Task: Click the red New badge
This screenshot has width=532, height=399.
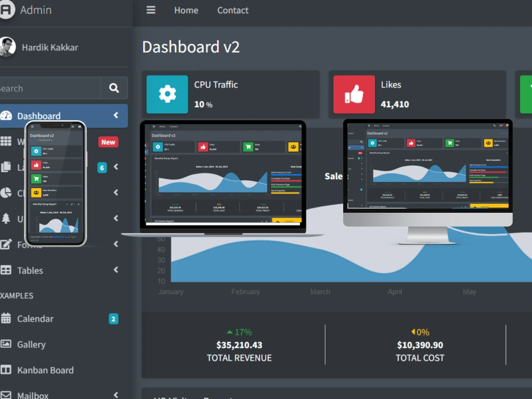Action: pos(108,142)
